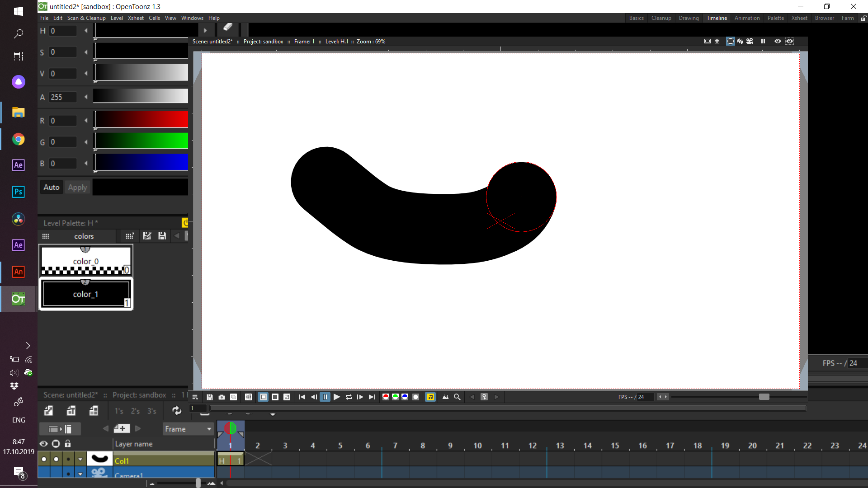Toggle loop playback in the playback controls

[x=349, y=397]
